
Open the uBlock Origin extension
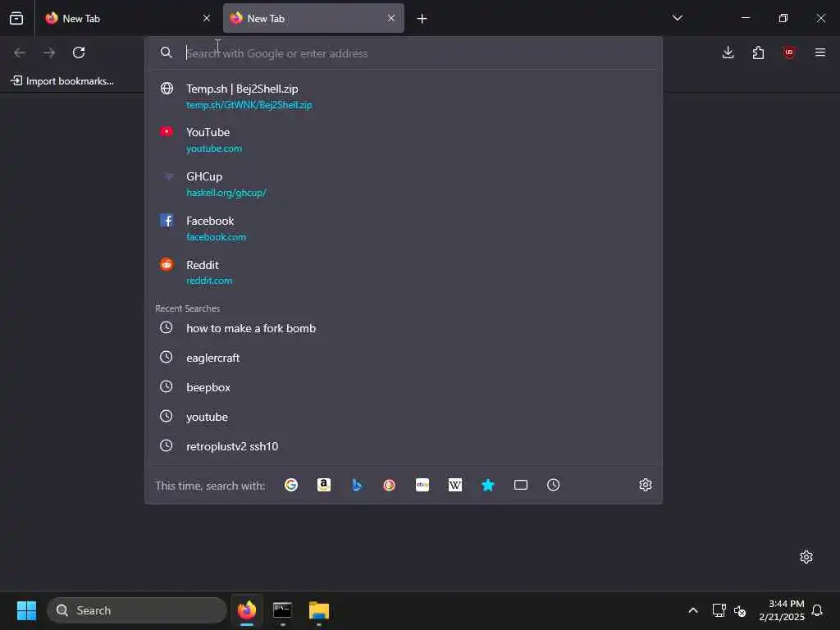point(788,52)
